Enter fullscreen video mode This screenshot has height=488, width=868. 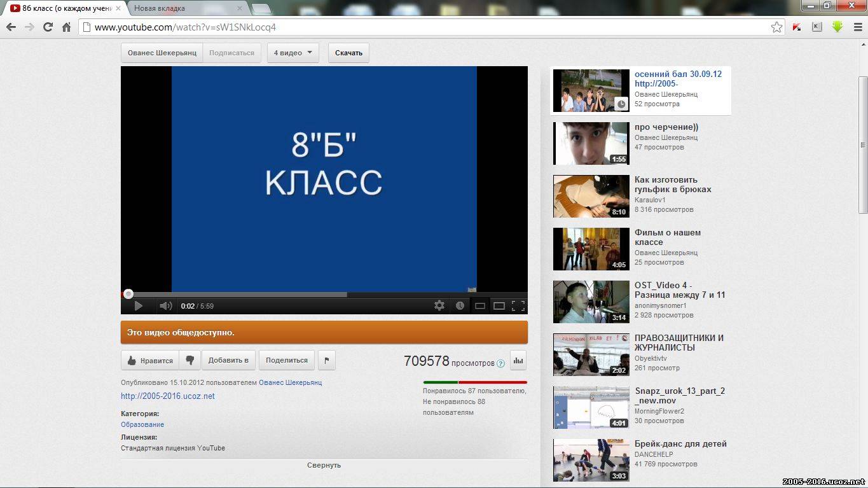pyautogui.click(x=518, y=306)
